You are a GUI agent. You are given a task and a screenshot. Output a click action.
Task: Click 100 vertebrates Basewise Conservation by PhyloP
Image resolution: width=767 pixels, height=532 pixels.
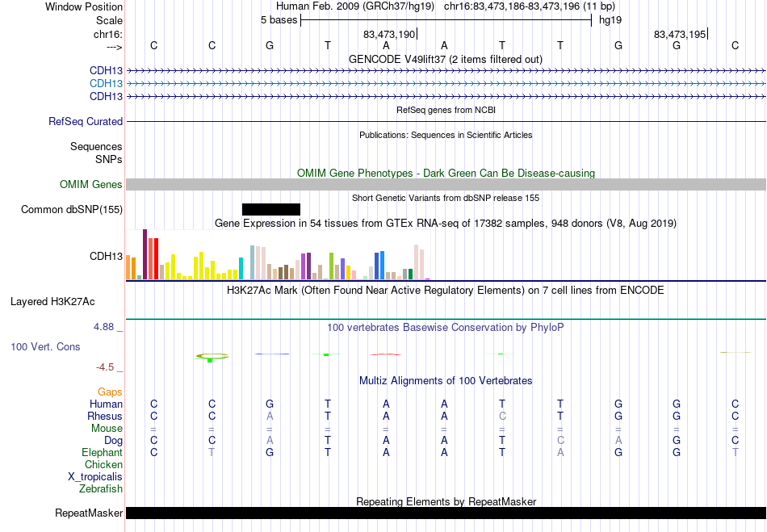[446, 328]
